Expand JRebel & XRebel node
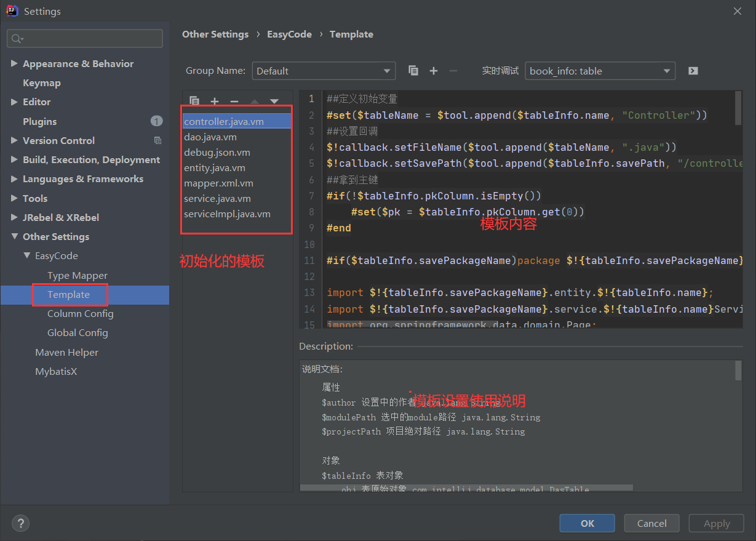The image size is (756, 541). (15, 217)
